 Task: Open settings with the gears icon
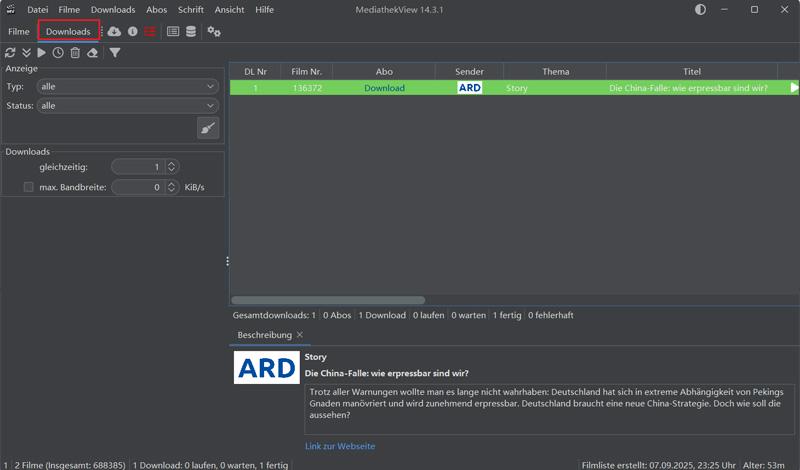(x=214, y=32)
